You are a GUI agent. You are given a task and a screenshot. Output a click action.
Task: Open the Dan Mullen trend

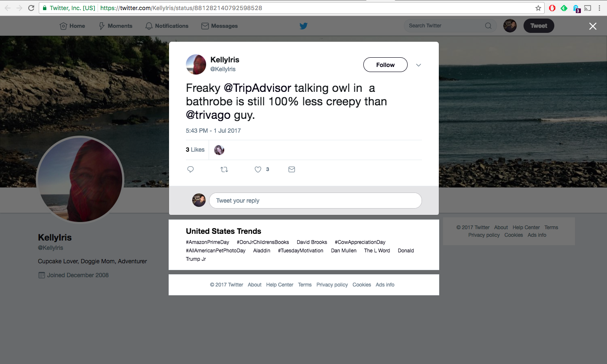(x=344, y=251)
